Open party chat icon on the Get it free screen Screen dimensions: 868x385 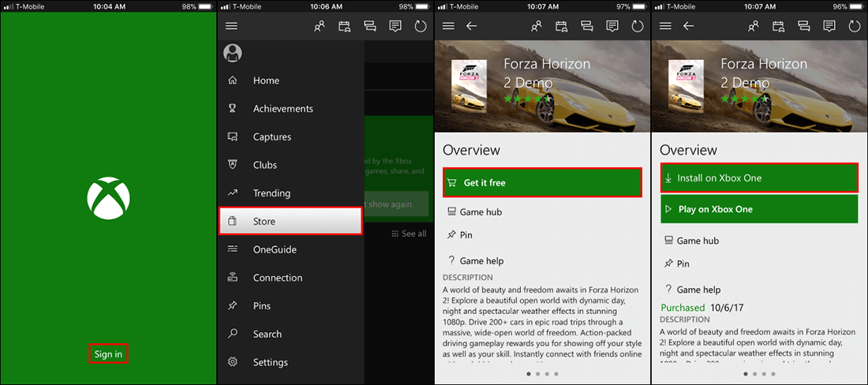[x=587, y=26]
